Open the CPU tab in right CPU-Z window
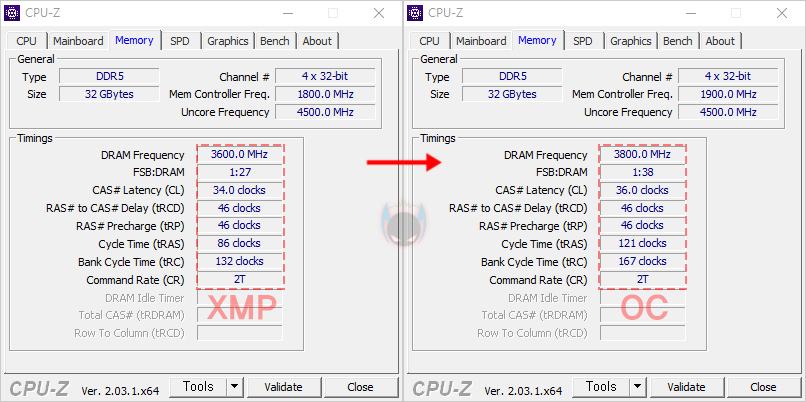 429,41
